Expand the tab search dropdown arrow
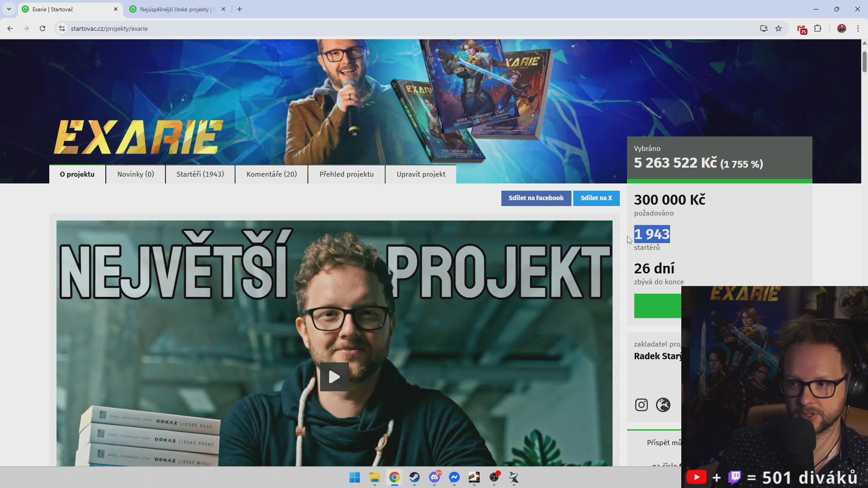The height and width of the screenshot is (488, 868). tap(9, 9)
